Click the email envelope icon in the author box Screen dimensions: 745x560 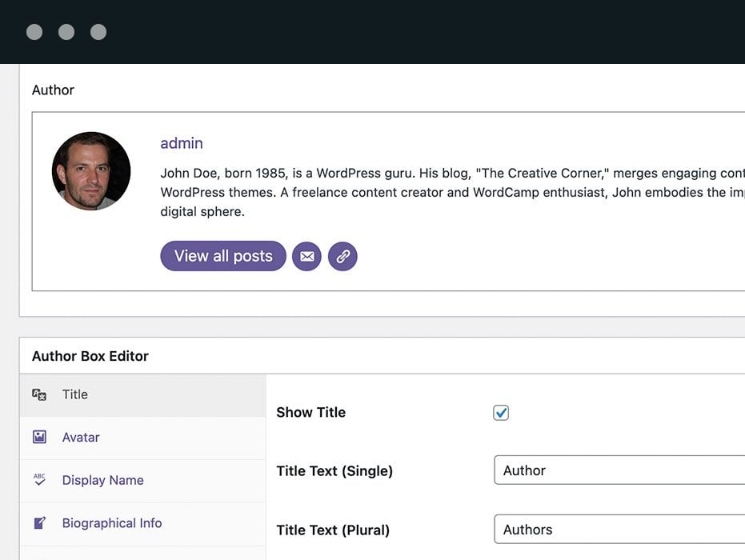point(306,256)
